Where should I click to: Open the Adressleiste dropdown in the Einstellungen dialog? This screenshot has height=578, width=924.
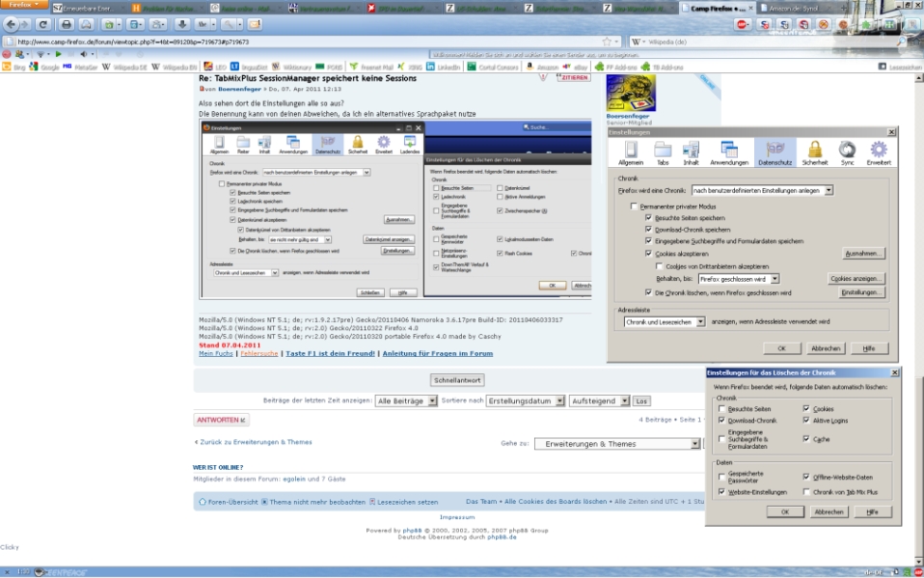665,322
